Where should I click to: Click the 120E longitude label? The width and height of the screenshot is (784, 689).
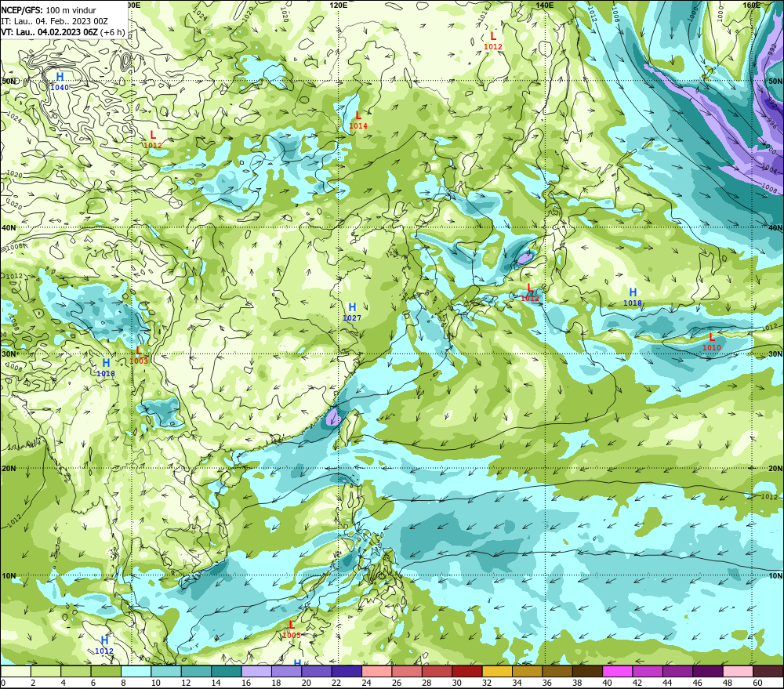[x=339, y=5]
